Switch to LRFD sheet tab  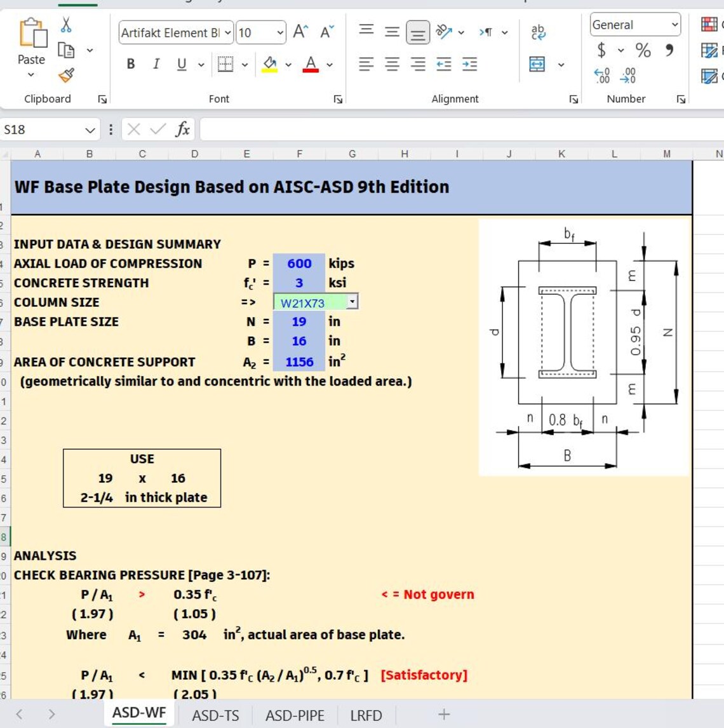tap(366, 715)
